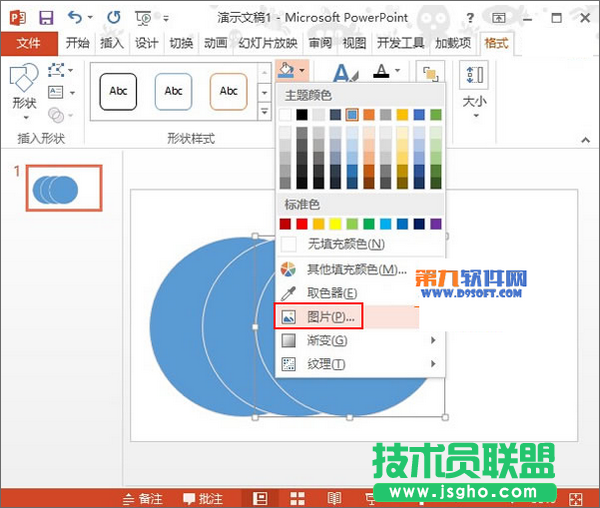
Task: Pick standard red color swatch
Action: 302,224
